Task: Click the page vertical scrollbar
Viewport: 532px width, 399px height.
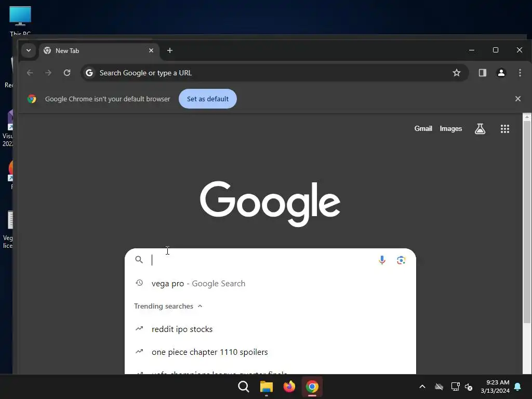Action: 527,222
